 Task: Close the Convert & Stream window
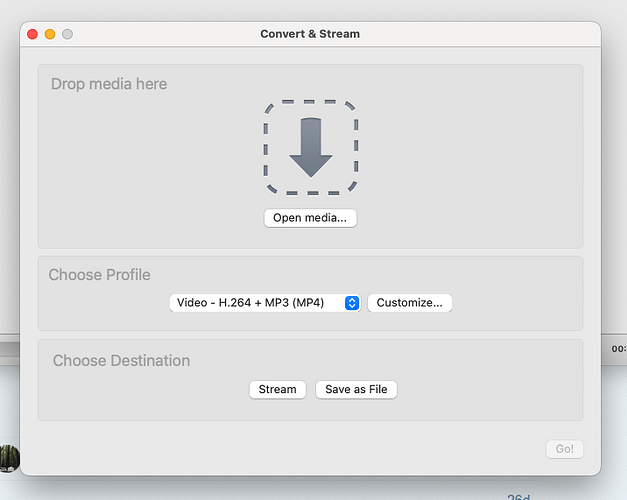tap(32, 34)
